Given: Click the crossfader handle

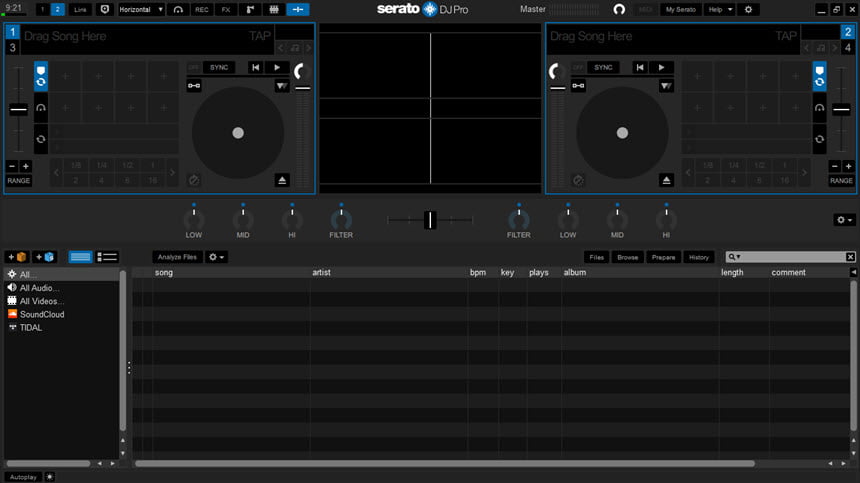Looking at the screenshot, I should pos(431,220).
